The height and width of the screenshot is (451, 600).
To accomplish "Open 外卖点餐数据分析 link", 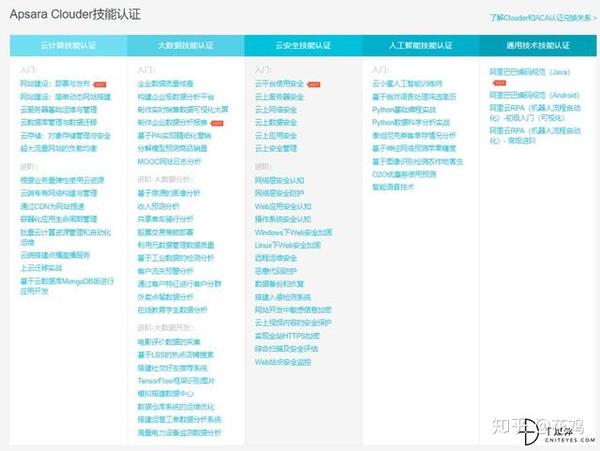I will point(165,297).
